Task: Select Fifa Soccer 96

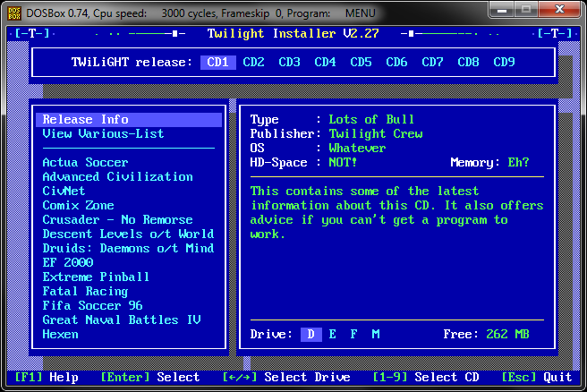Action: click(x=92, y=305)
